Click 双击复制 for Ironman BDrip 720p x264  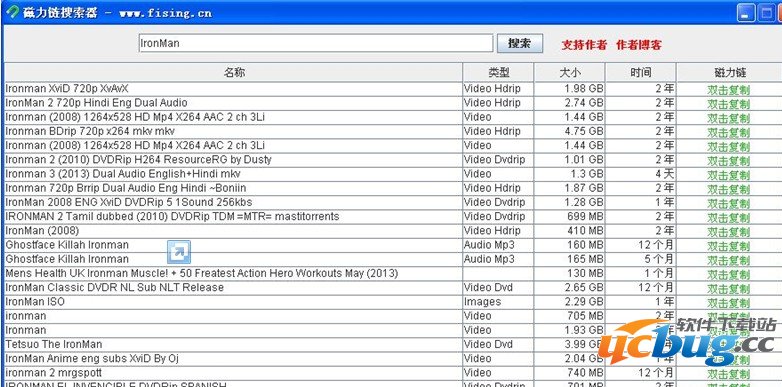728,133
